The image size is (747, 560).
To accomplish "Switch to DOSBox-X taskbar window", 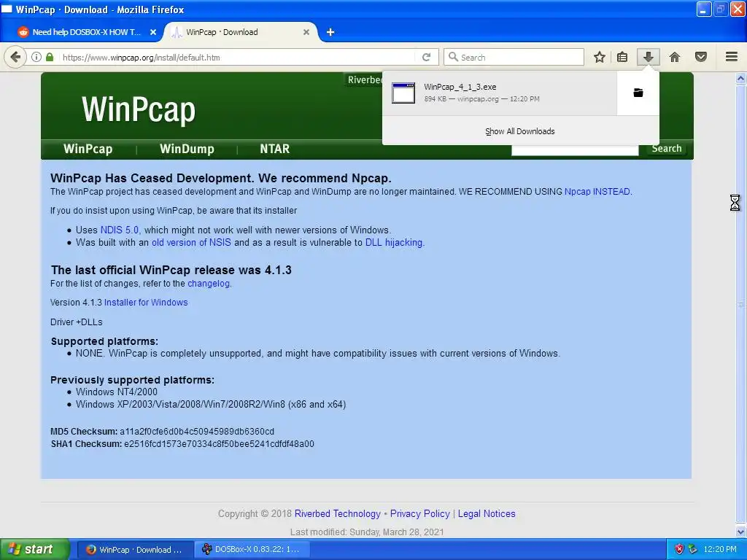I will point(252,550).
